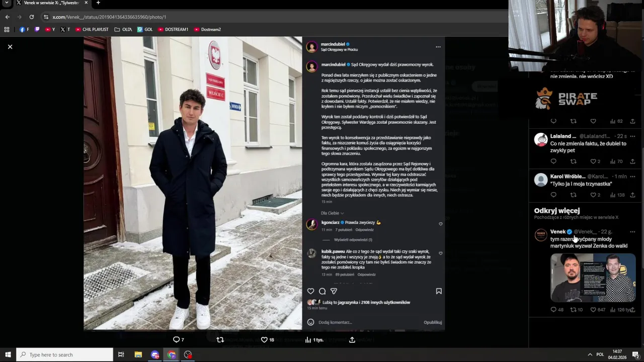Open Lalaland's profile avatar

[x=541, y=139]
